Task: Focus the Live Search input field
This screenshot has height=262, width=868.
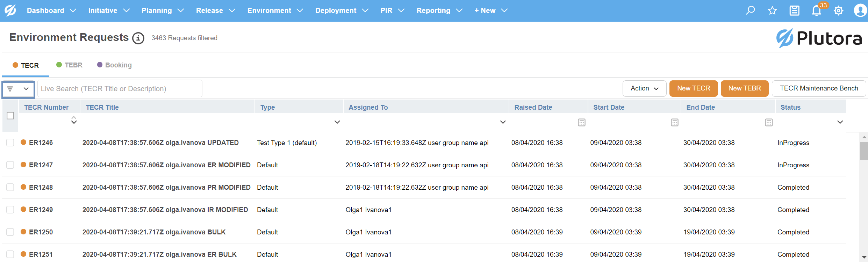Action: 120,89
